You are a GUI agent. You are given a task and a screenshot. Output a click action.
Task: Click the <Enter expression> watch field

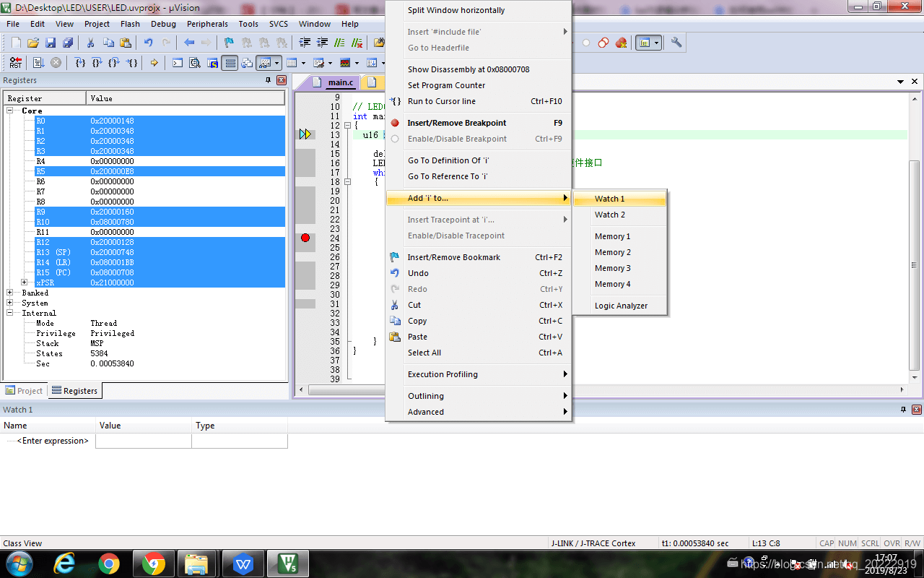53,441
